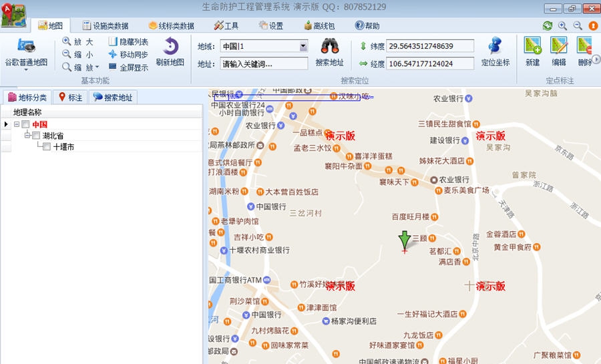The width and height of the screenshot is (601, 364).
Task: Click the zoom in magnifier at top right
Action: tap(562, 25)
